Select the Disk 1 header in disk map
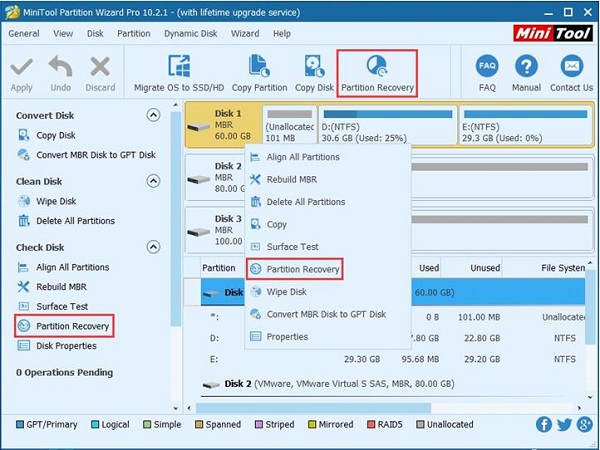The width and height of the screenshot is (600, 450). 223,124
